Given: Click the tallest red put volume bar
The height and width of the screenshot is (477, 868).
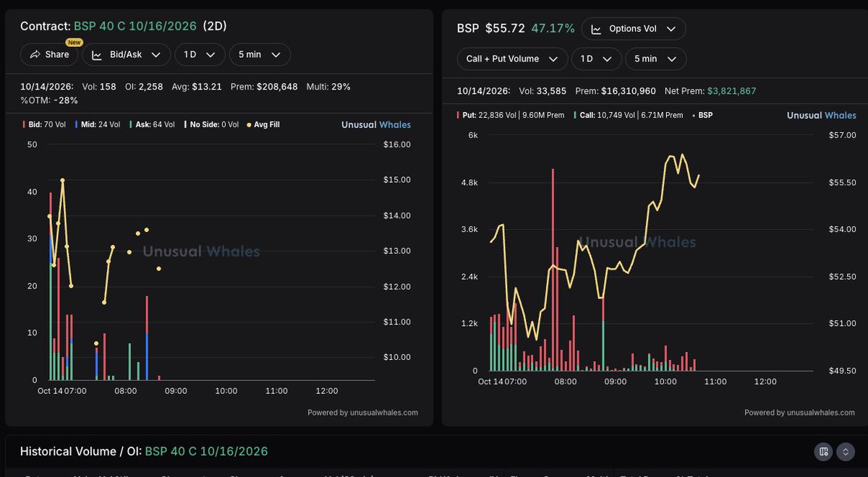Looking at the screenshot, I should [x=553, y=270].
